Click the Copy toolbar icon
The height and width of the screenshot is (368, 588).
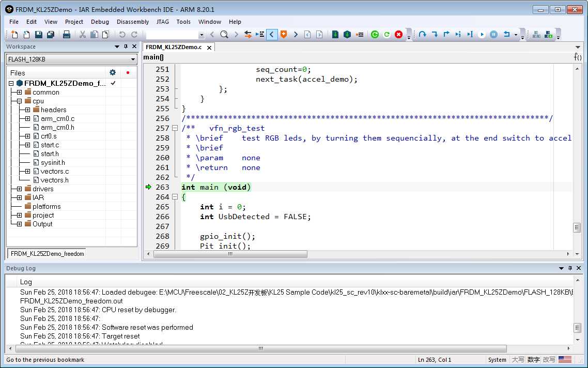point(94,35)
